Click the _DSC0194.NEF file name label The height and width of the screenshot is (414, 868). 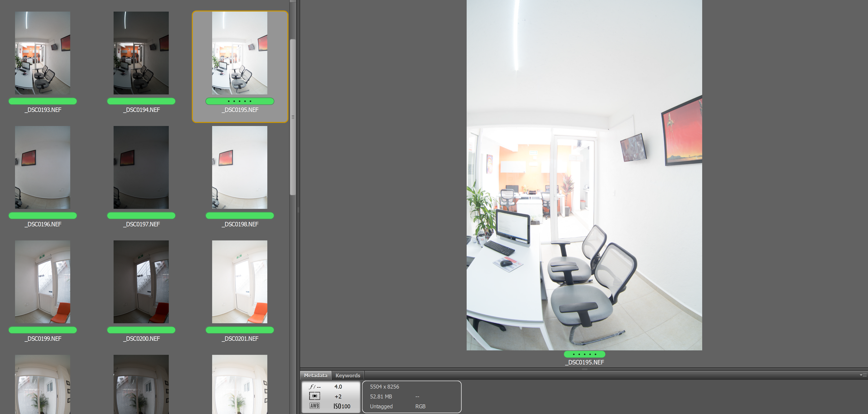coord(141,110)
